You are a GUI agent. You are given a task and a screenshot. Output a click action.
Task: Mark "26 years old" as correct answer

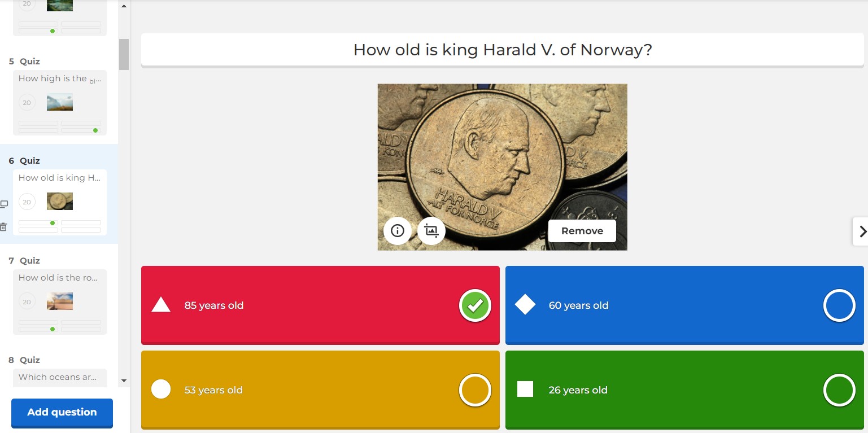839,390
